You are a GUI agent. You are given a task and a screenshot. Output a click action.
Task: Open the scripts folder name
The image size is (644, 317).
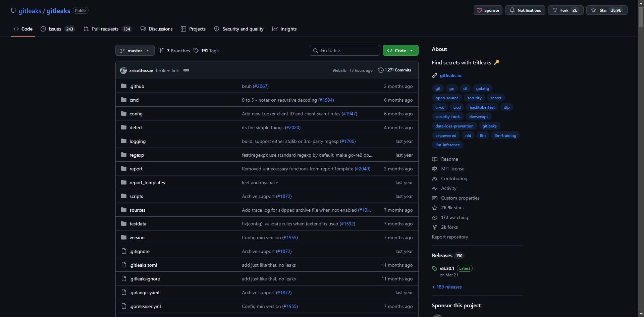(136, 196)
